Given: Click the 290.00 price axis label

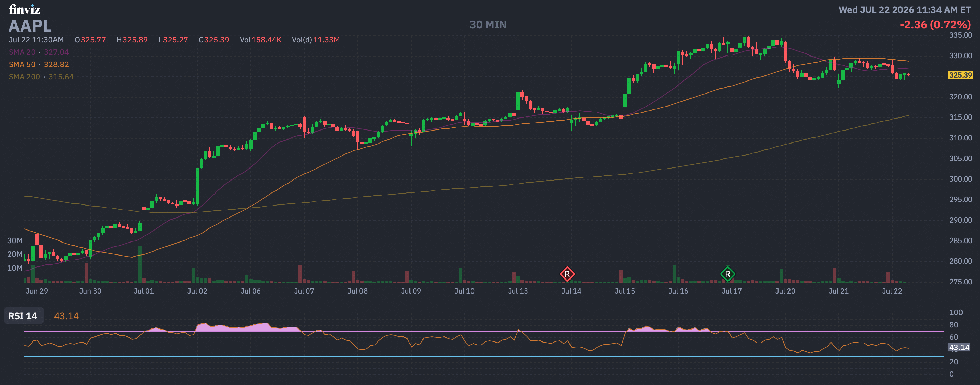Looking at the screenshot, I should 960,220.
